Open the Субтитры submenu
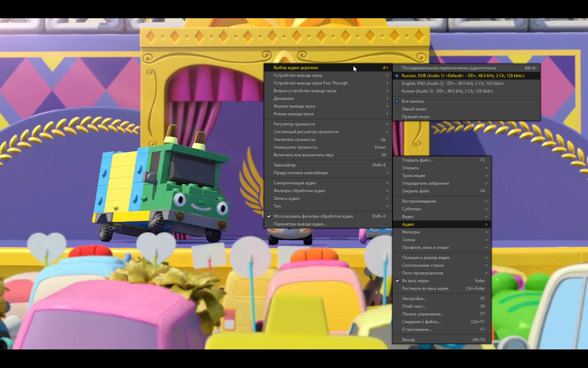Viewport: 588px width, 368px height. [x=412, y=209]
